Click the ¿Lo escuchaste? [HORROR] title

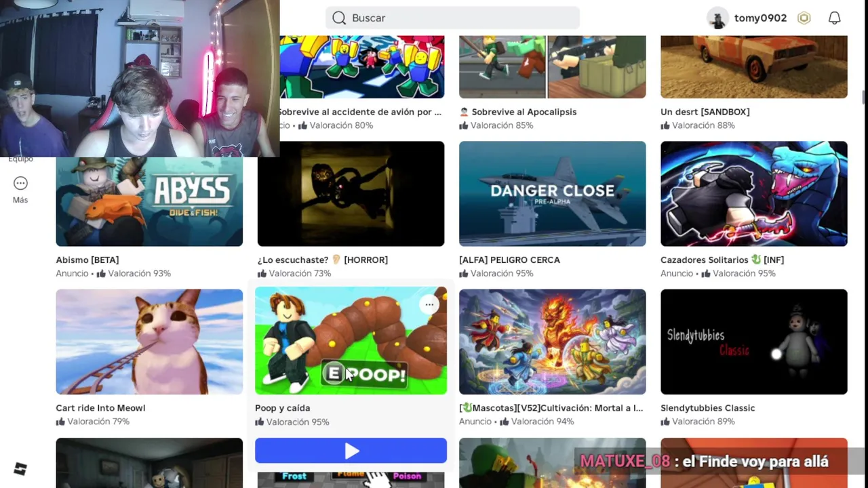(323, 260)
